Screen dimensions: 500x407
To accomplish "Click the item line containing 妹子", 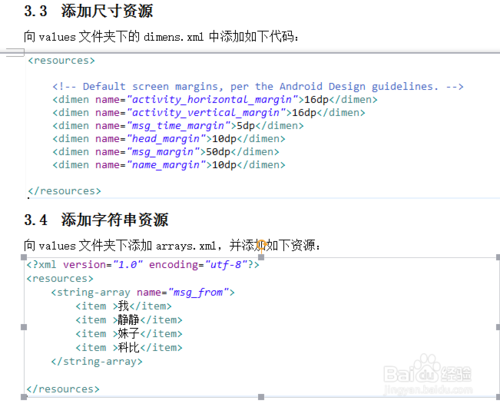I will point(129,334).
